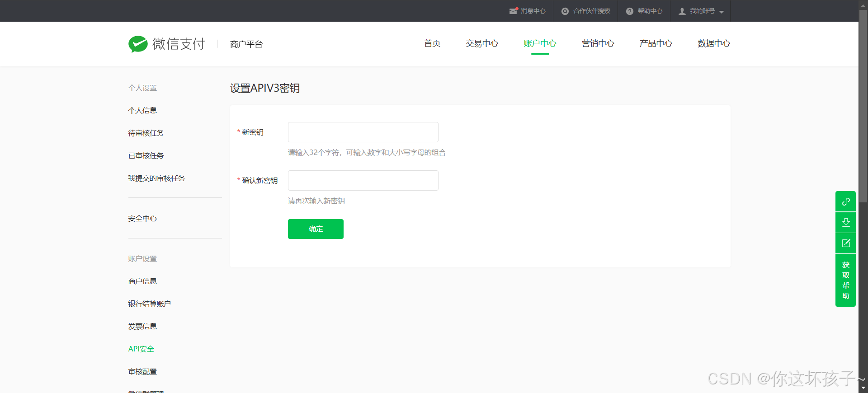The height and width of the screenshot is (393, 868).
Task: Open the message center envelope icon
Action: coord(513,11)
